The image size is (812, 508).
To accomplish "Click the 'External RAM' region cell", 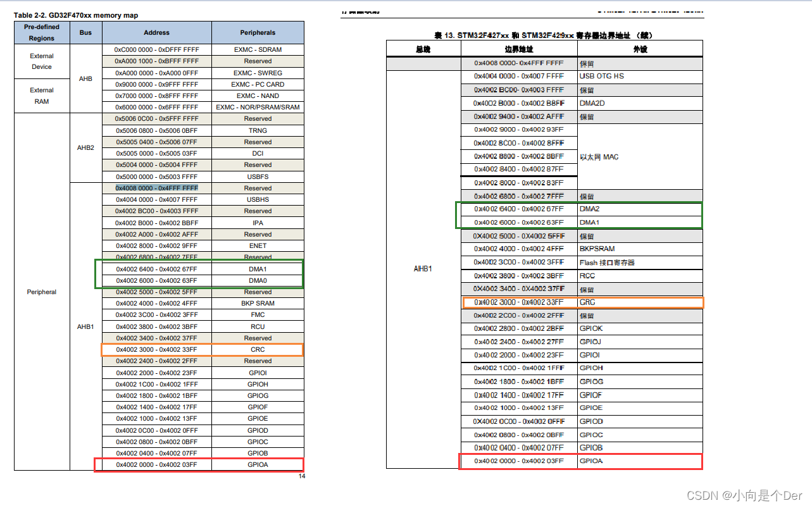I will (42, 96).
